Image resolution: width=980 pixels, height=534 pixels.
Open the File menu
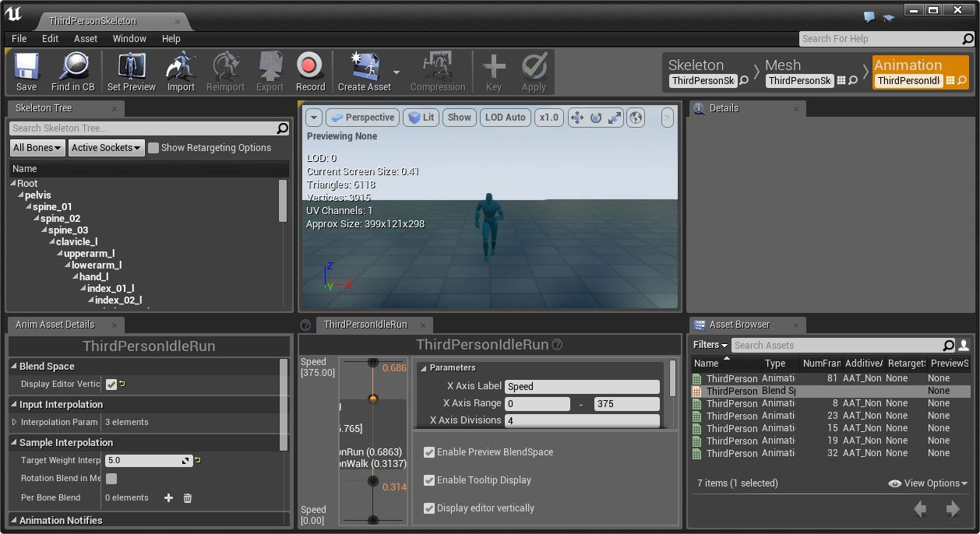(19, 38)
